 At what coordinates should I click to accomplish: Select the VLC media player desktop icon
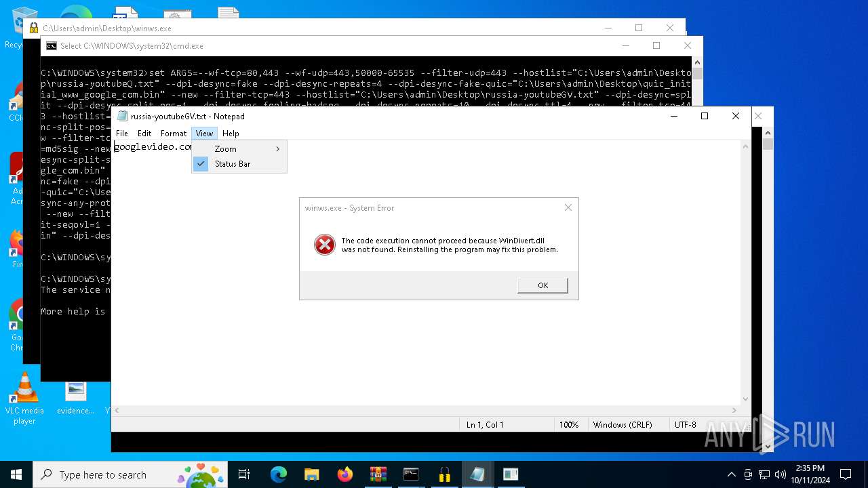24,399
